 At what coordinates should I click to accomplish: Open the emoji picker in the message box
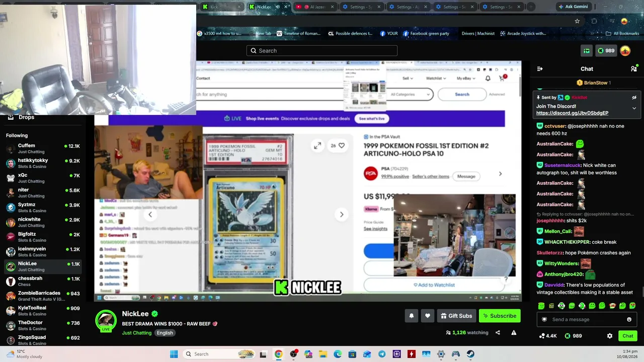(x=629, y=319)
